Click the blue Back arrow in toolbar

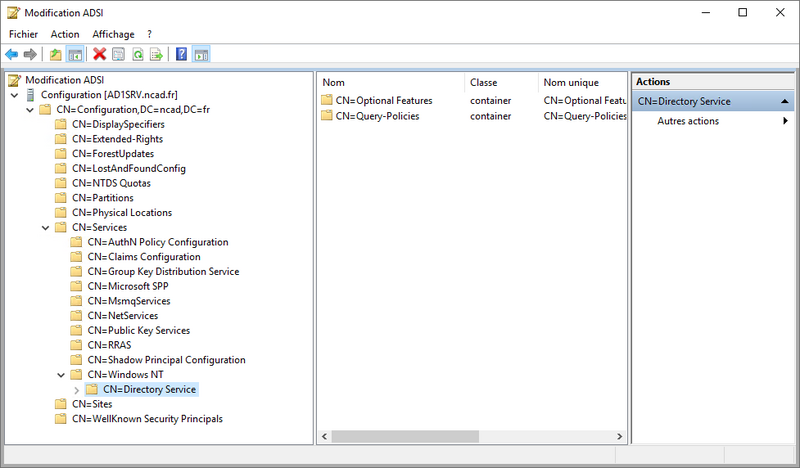click(12, 54)
